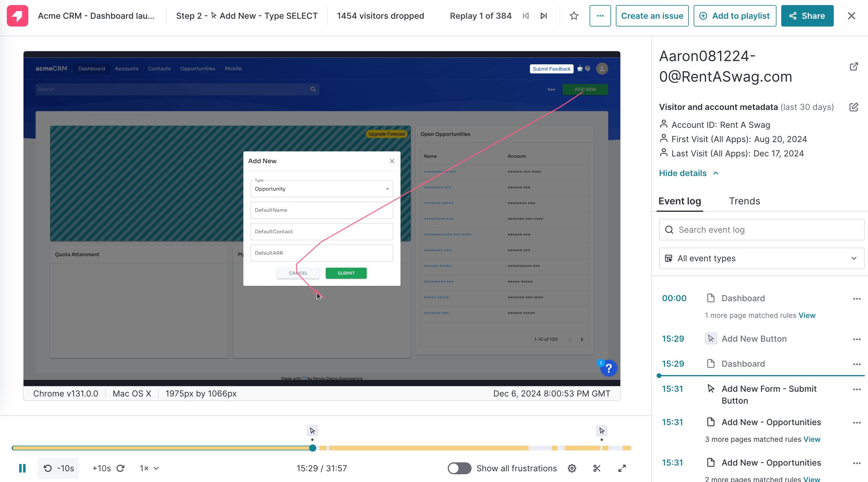Viewport: 868px width, 482px height.
Task: Open options for Add New Form Submit event
Action: click(x=857, y=389)
